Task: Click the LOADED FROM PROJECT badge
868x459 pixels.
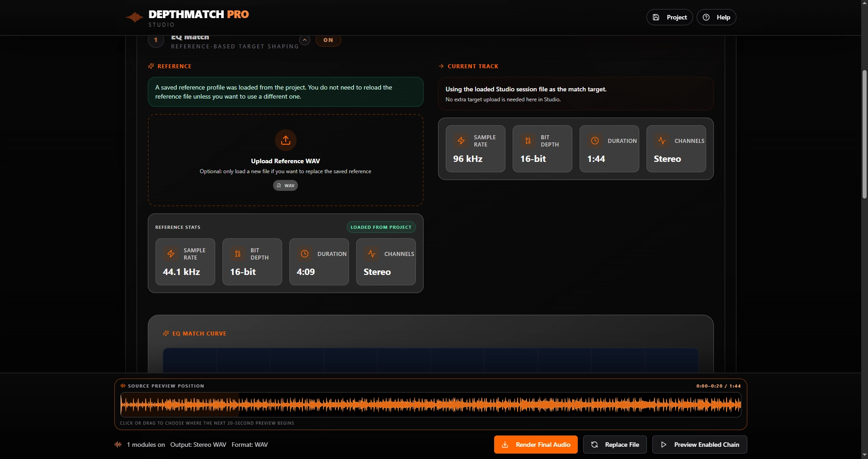Action: (381, 227)
